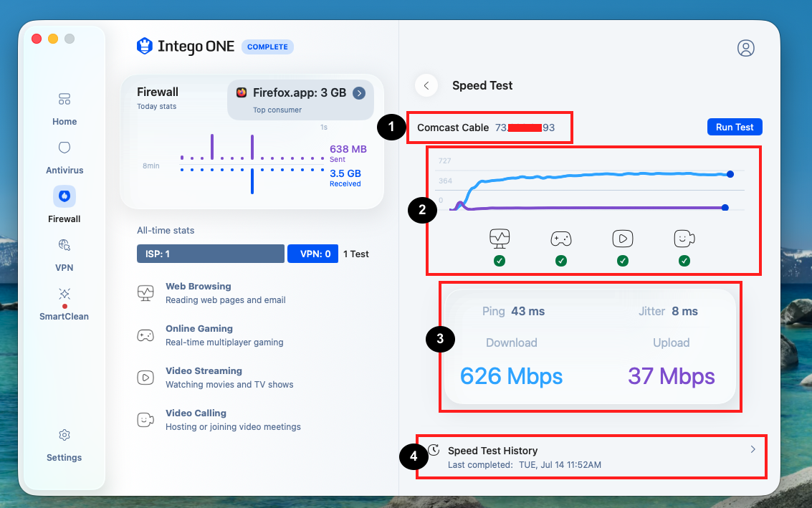Click the Firefox app icon in Top consumer

point(242,92)
